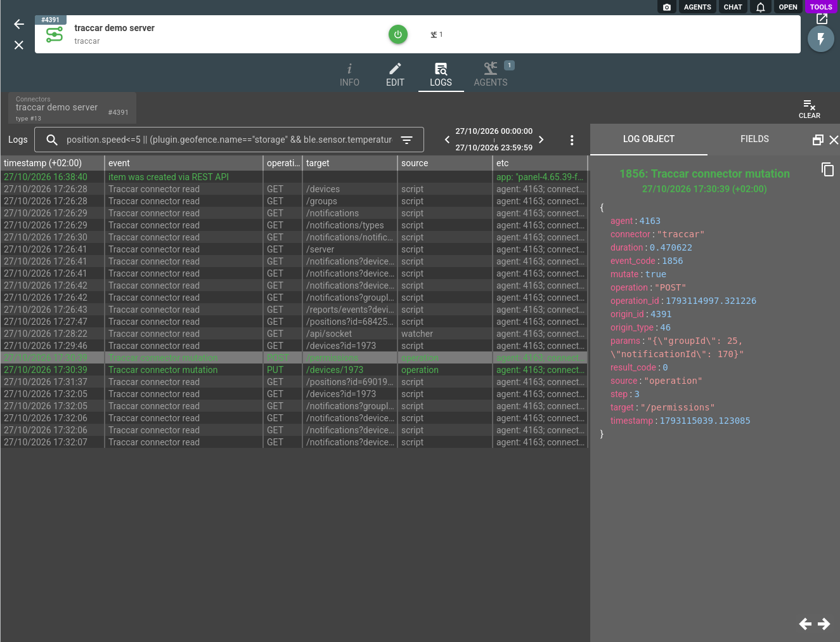Select the row with target /reports/events?devi...

tap(294, 310)
